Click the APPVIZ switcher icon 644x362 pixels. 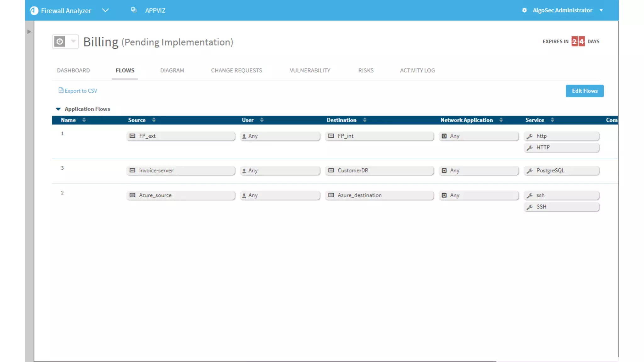click(134, 10)
